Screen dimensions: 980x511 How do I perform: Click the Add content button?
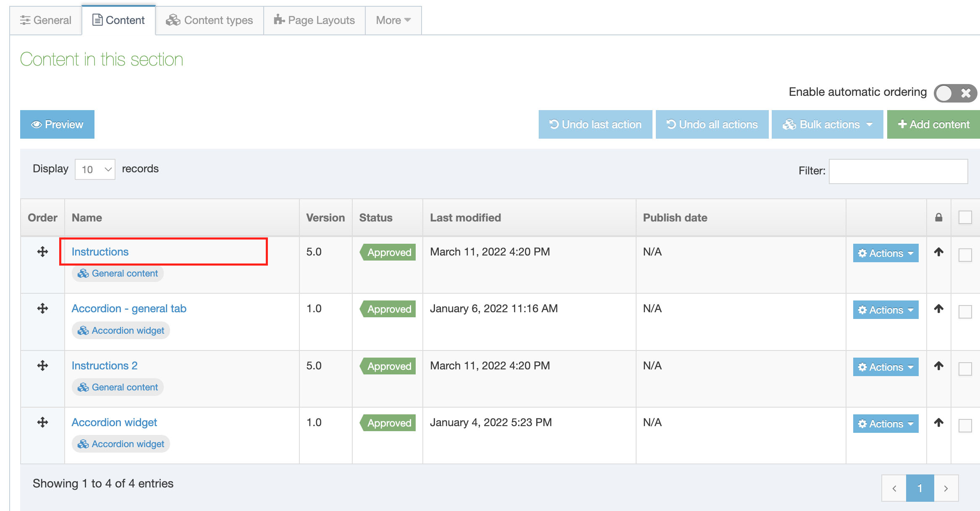pyautogui.click(x=933, y=124)
